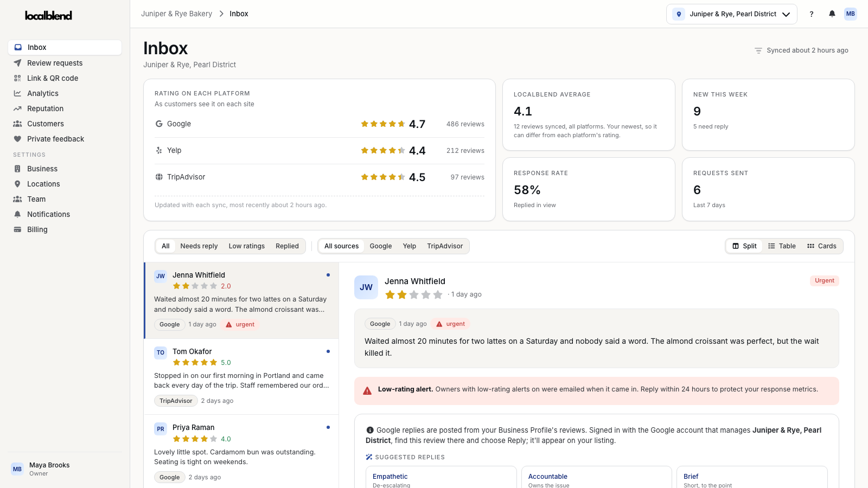Open the Private feedback heart icon

pyautogui.click(x=17, y=139)
